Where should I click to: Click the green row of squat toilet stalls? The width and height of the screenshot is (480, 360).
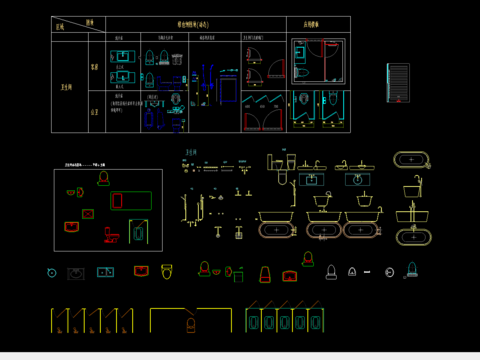[x=284, y=317]
